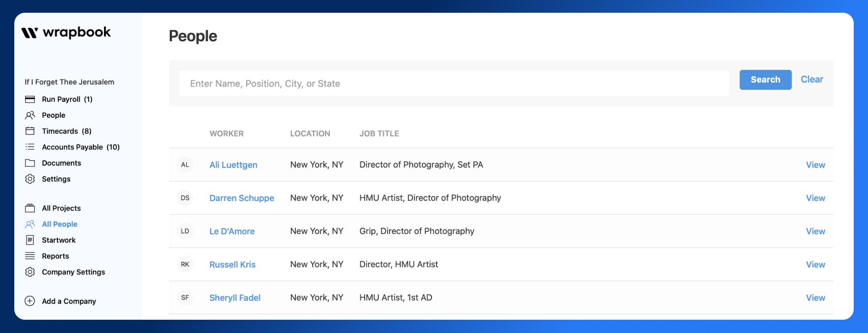
Task: Click the project Settings gear icon
Action: (x=30, y=179)
